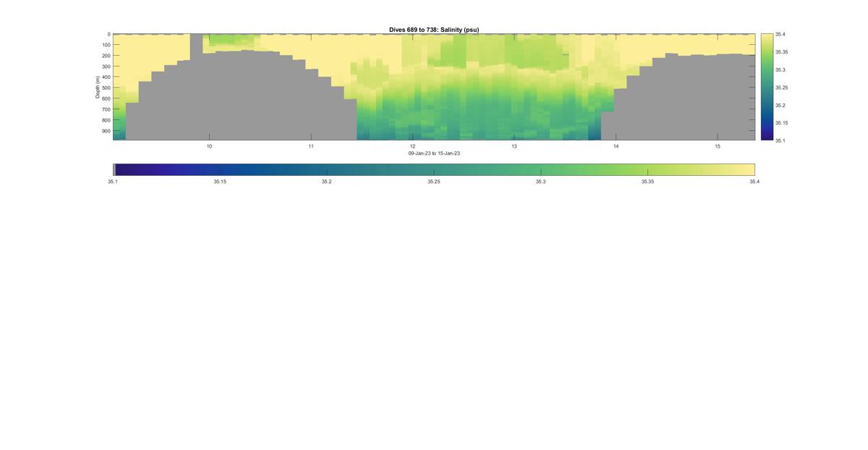Click the title 'Dives 689 to 738: Salinity (psu)'
The height and width of the screenshot is (450, 868).
click(434, 30)
